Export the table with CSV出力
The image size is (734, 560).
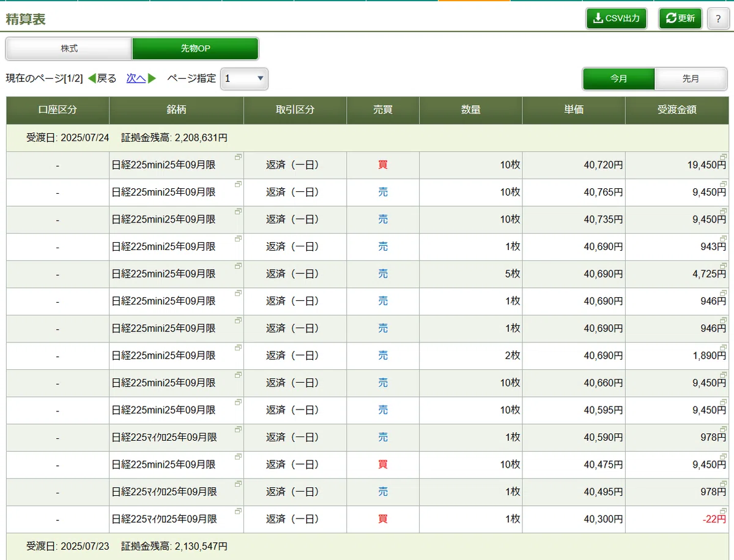[x=617, y=18]
